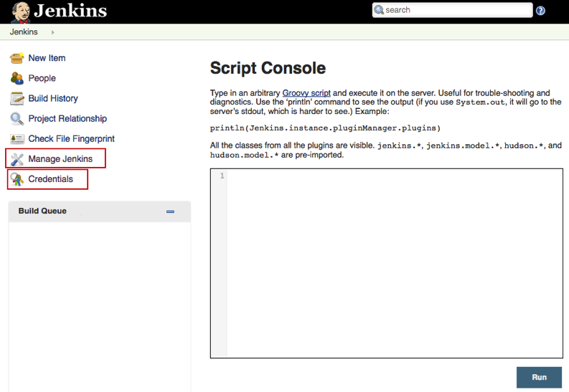Click the Jenkins butler logo icon
Viewport: 569px width, 392px height.
(x=20, y=11)
